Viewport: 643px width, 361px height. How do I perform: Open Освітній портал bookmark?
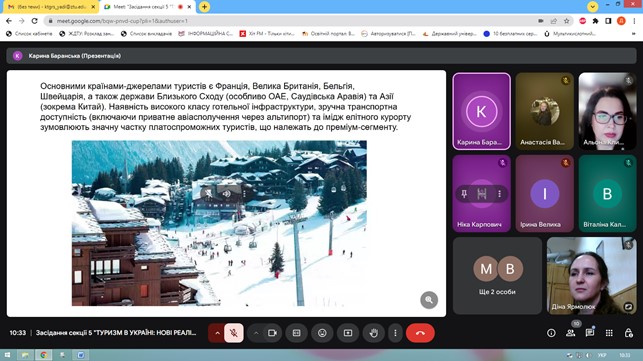click(x=328, y=34)
